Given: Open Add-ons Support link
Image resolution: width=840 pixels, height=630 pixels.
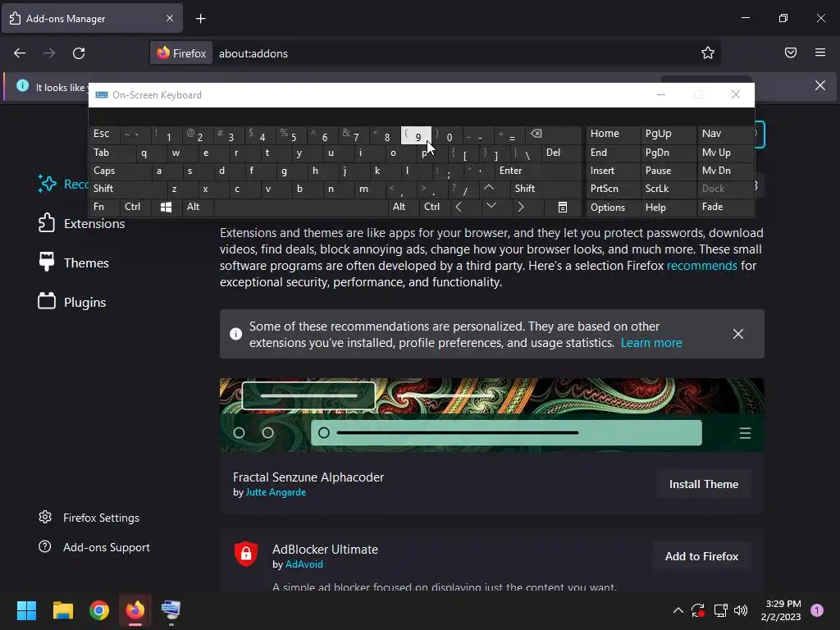Looking at the screenshot, I should [94, 547].
